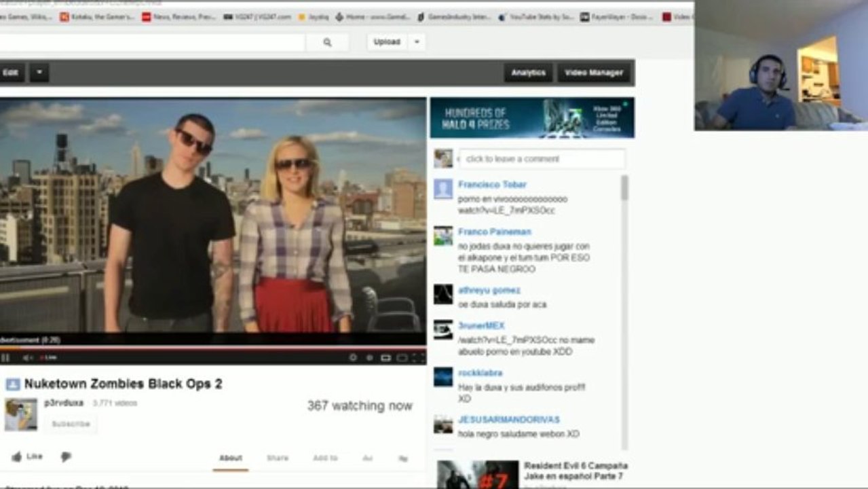Screen dimensions: 868x489
Task: Open athreyu gomez's profile link
Action: click(x=489, y=291)
